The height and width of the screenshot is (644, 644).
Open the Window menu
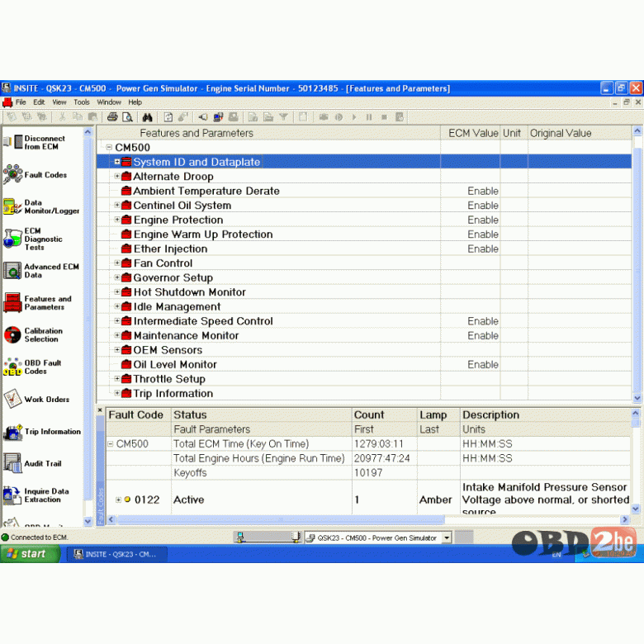click(109, 102)
